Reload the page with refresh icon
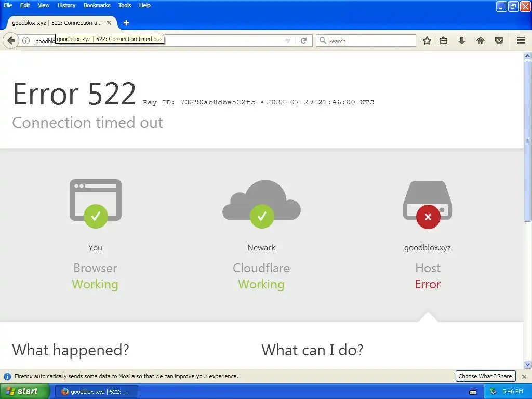532x399 pixels. [x=303, y=41]
